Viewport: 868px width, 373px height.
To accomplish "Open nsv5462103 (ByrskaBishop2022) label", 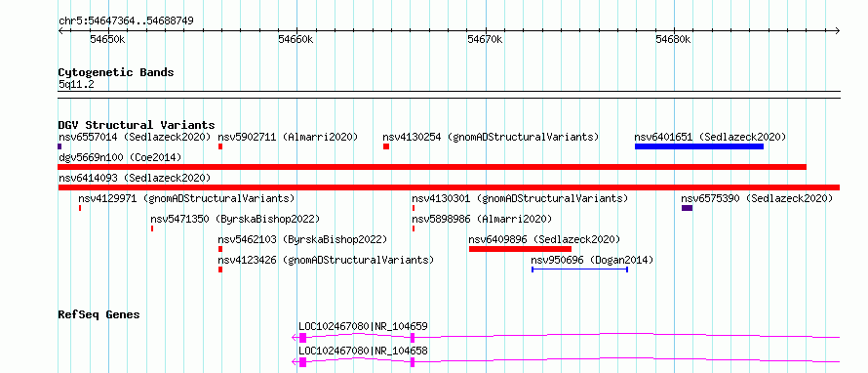I will pyautogui.click(x=302, y=239).
